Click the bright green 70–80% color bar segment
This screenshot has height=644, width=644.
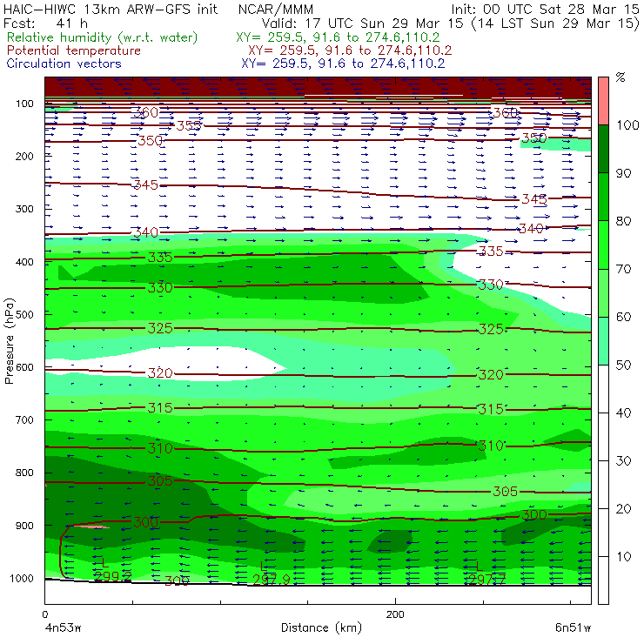[x=603, y=245]
